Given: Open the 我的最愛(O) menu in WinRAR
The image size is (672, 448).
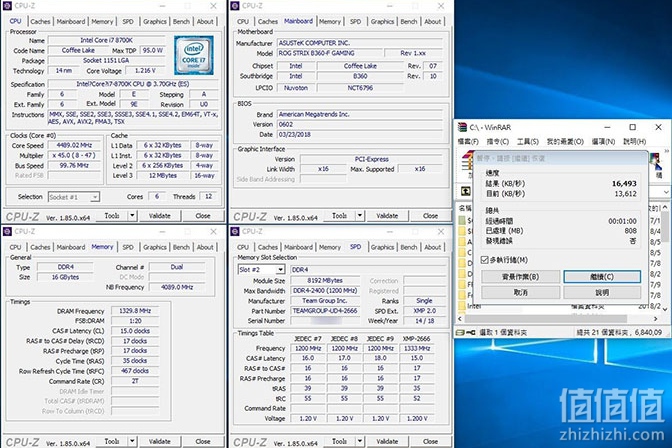Looking at the screenshot, I should (x=565, y=141).
